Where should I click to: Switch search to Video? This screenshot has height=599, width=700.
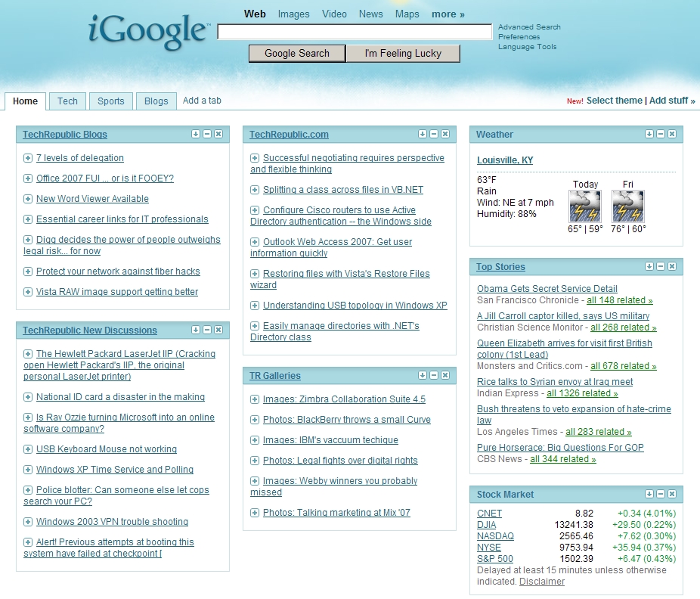(334, 14)
